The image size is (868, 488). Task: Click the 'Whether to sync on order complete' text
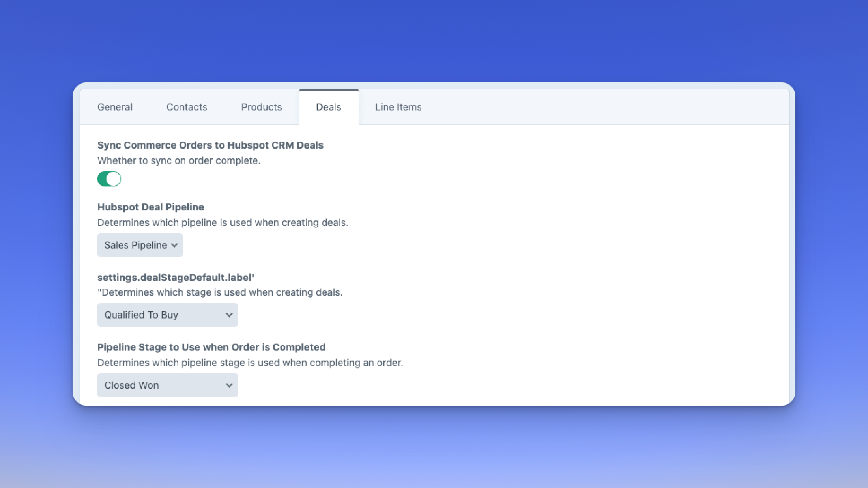(179, 161)
